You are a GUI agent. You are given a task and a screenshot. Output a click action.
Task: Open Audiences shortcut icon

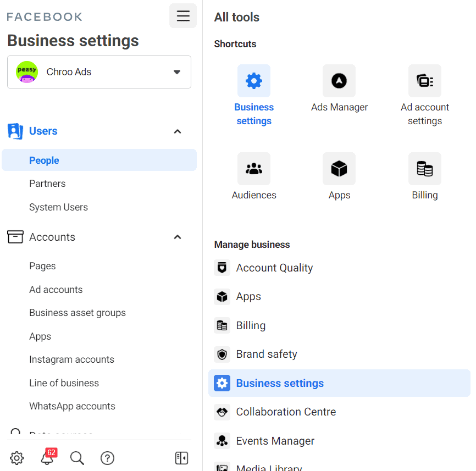[x=254, y=169]
